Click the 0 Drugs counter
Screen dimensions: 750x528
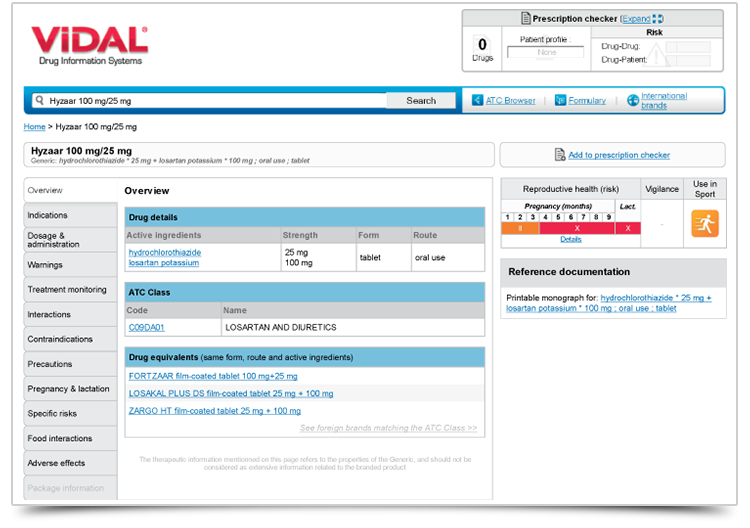482,49
